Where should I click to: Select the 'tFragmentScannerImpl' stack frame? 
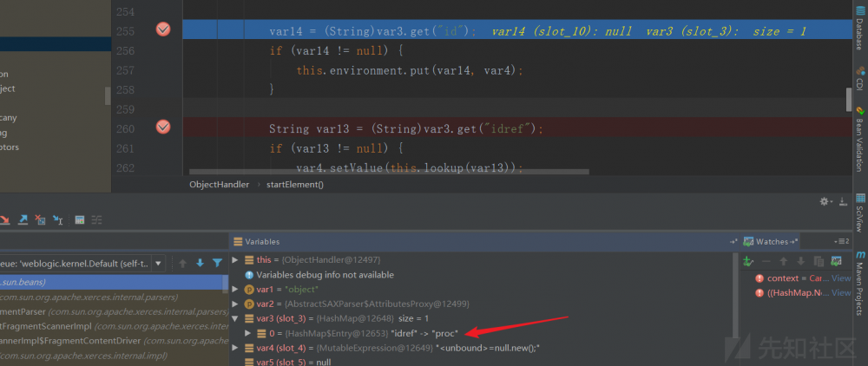coord(114,326)
